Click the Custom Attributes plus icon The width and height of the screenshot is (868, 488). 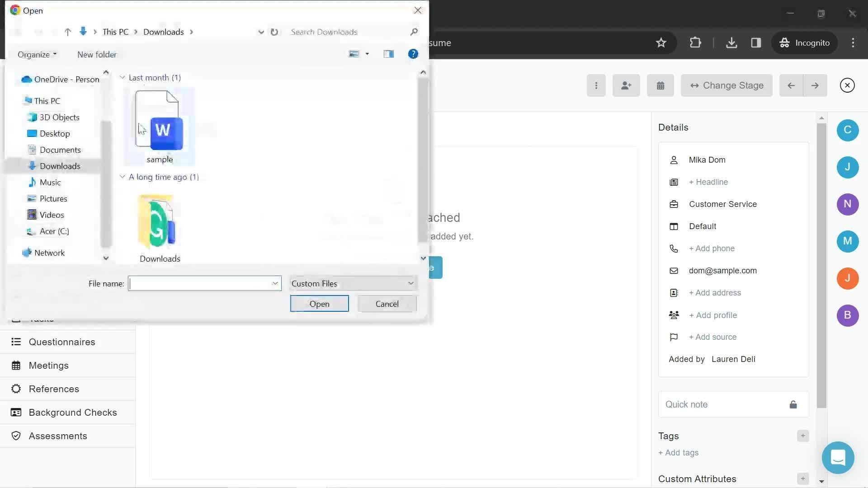[x=802, y=479]
